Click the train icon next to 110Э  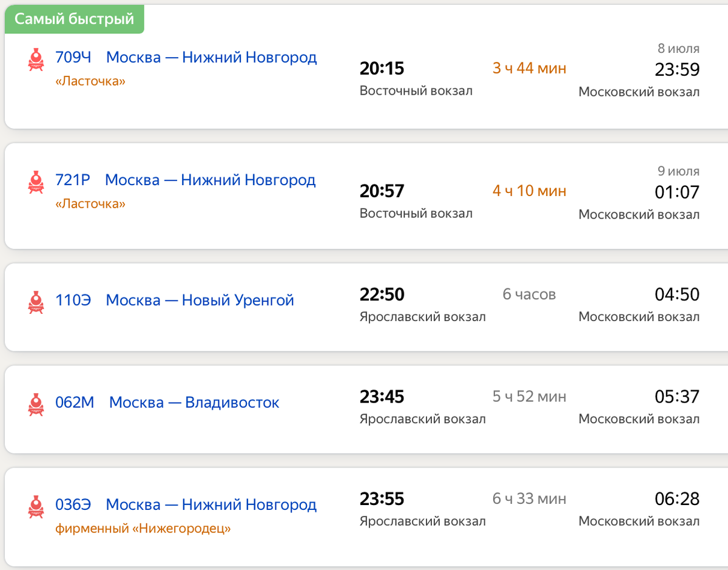pyautogui.click(x=36, y=302)
